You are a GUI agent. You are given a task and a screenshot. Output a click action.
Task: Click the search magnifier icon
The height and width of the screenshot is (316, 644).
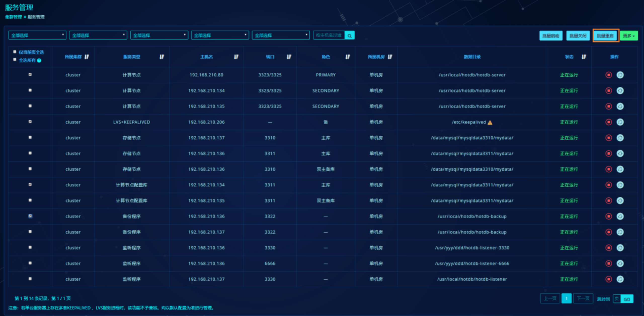point(349,36)
